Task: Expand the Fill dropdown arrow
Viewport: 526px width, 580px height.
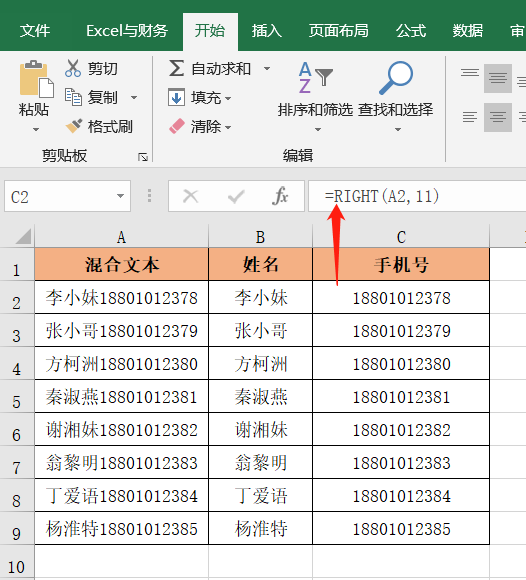Action: 228,98
